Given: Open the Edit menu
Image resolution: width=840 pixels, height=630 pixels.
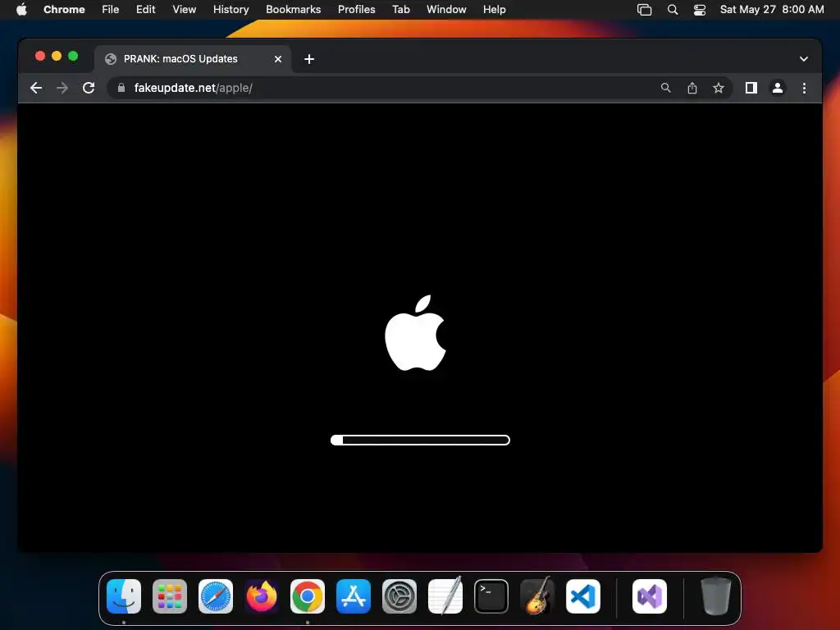Looking at the screenshot, I should coord(145,9).
